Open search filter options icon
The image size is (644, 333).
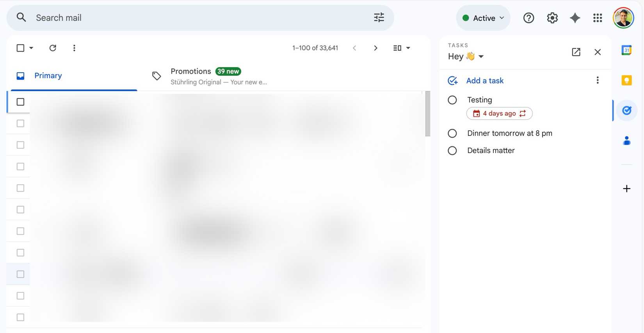click(379, 17)
